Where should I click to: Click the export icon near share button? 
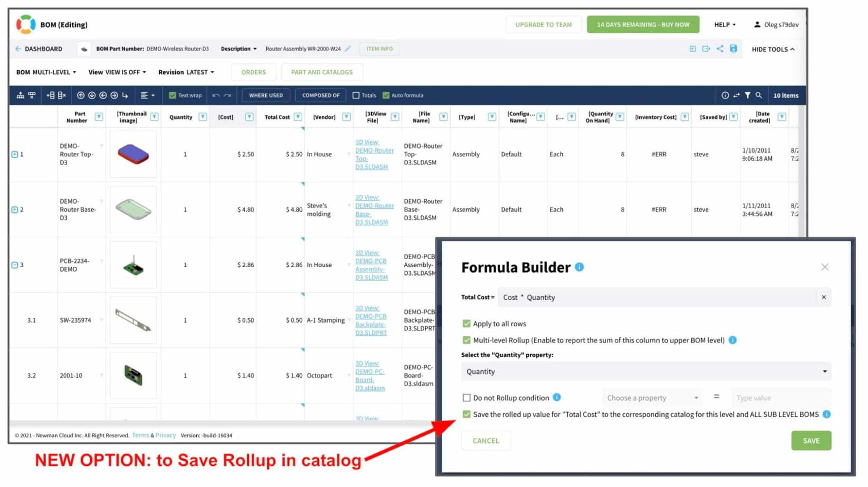708,48
